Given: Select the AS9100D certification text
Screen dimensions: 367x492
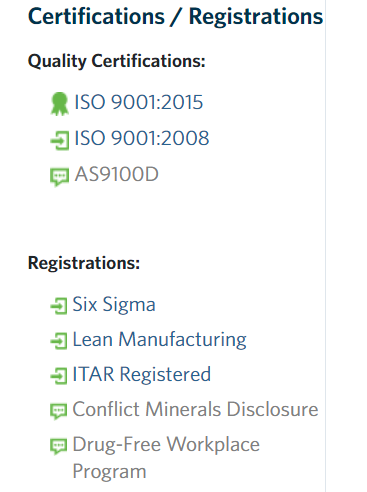Looking at the screenshot, I should pyautogui.click(x=116, y=174).
